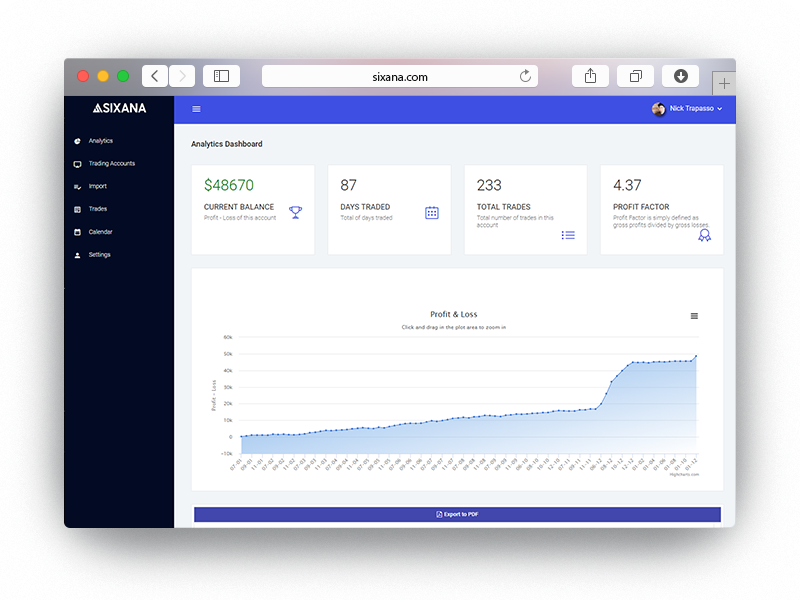Viewport: 800px width, 600px height.
Task: Click the Import sidebar icon
Action: pos(78,187)
